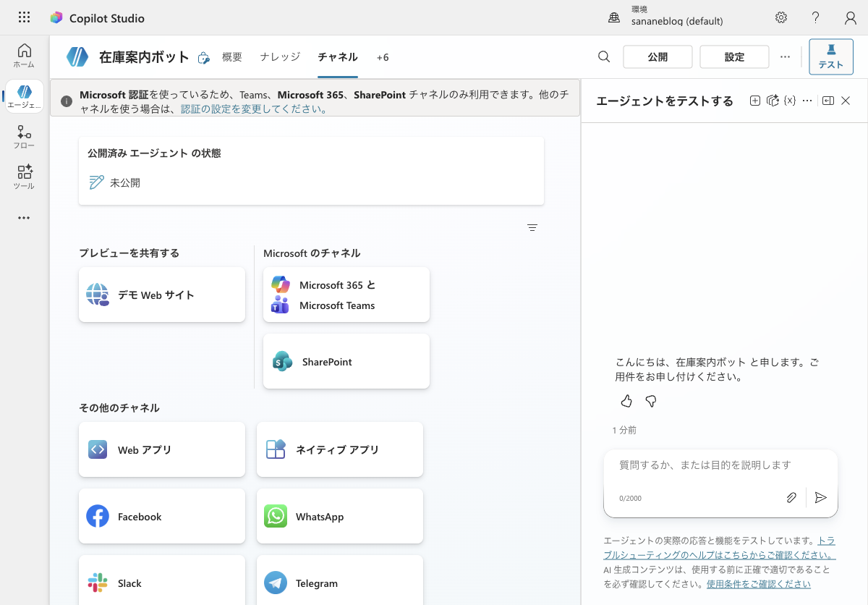Image resolution: width=868 pixels, height=605 pixels.
Task: Open the app launcher waffle icon
Action: coord(24,17)
